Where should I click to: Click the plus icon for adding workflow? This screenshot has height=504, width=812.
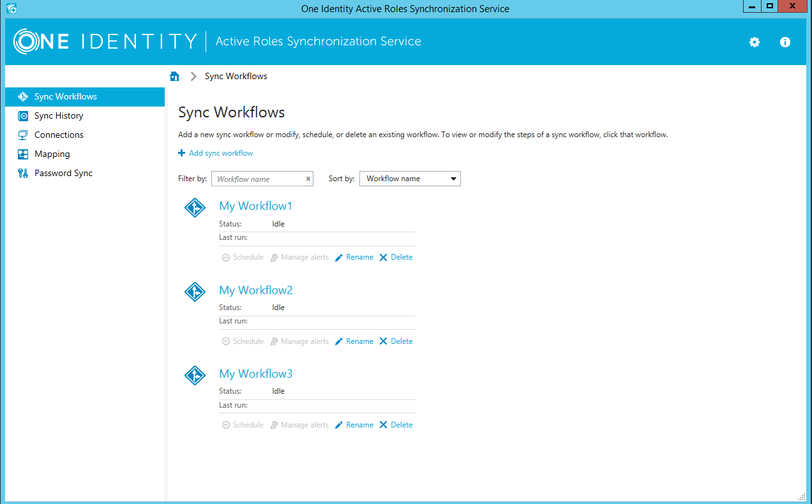(x=182, y=153)
